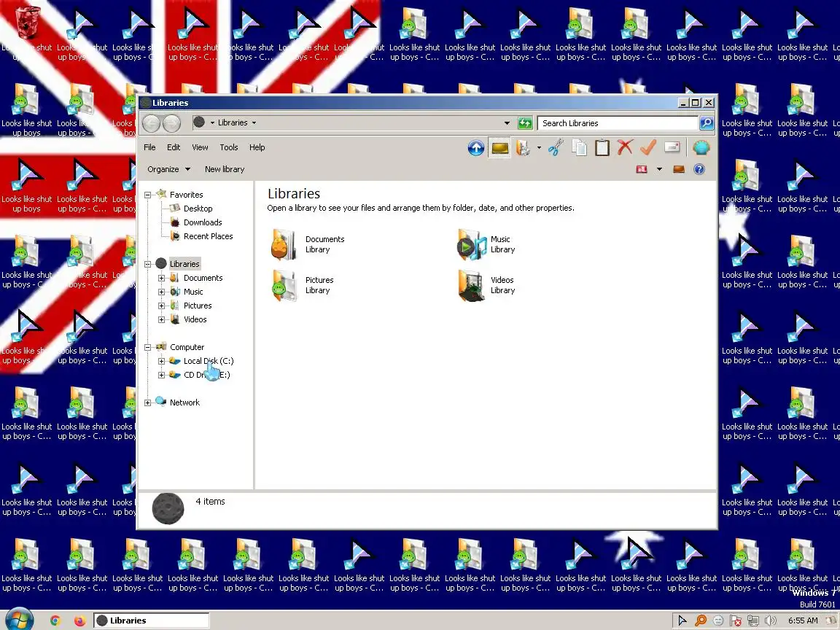
Task: Open dropdown arrow beside folder toolbar icon
Action: (539, 148)
